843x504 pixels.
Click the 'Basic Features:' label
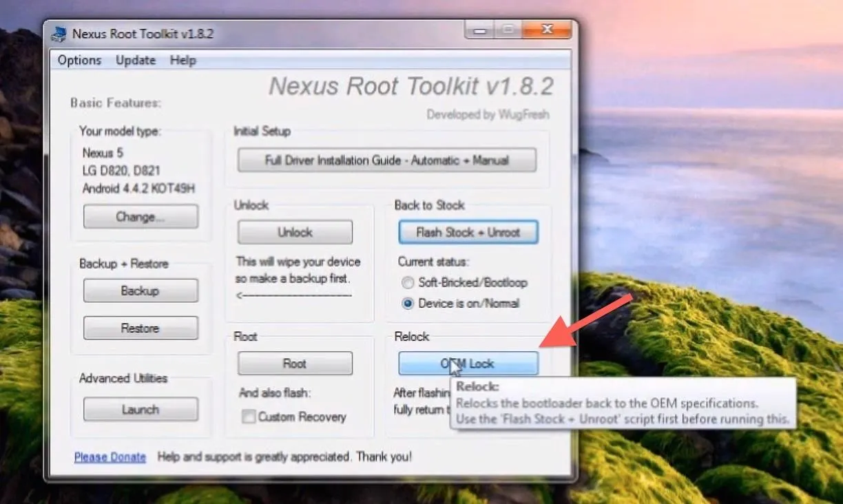click(x=116, y=103)
